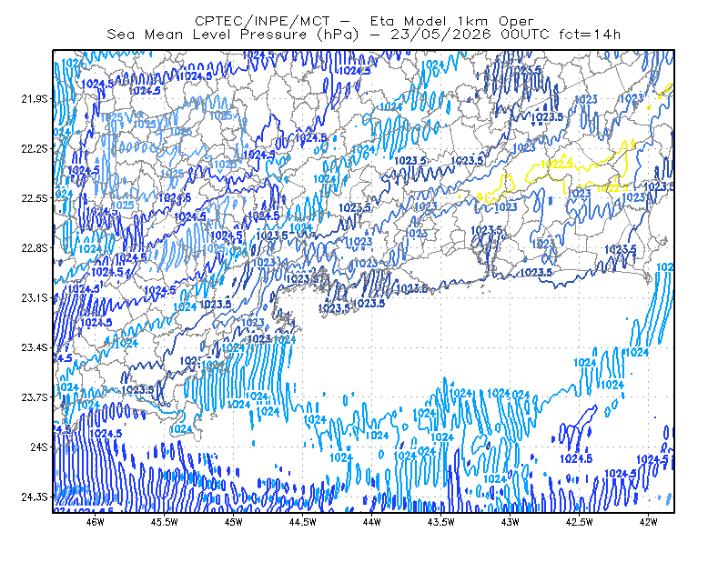Click the 43.5W longitude axis label

440,522
